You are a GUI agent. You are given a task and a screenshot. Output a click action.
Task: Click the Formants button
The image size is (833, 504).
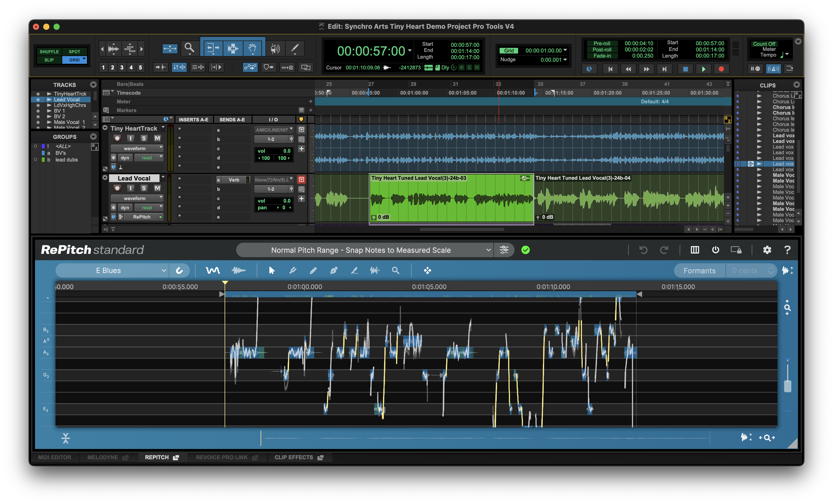(x=699, y=271)
